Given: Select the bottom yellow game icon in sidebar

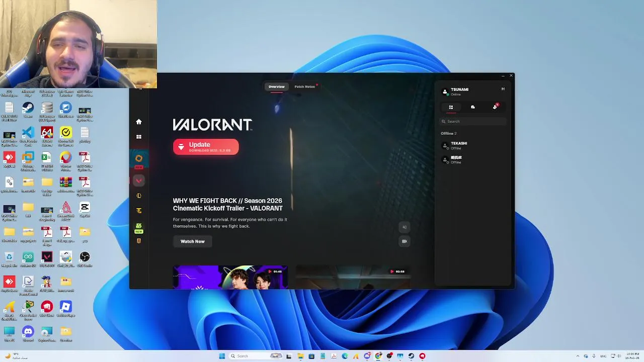Looking at the screenshot, I should point(139,241).
